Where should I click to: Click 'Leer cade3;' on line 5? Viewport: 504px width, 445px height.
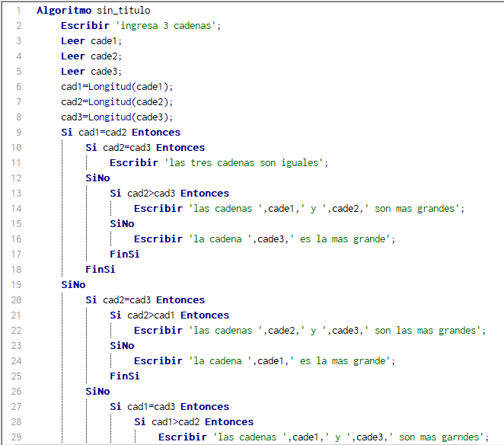(x=91, y=72)
